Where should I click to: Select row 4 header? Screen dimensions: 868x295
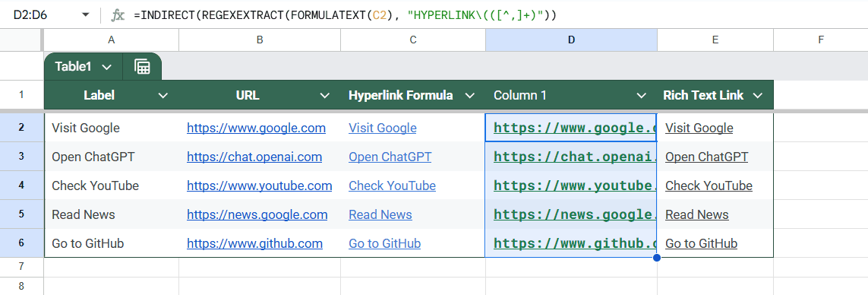[21, 186]
